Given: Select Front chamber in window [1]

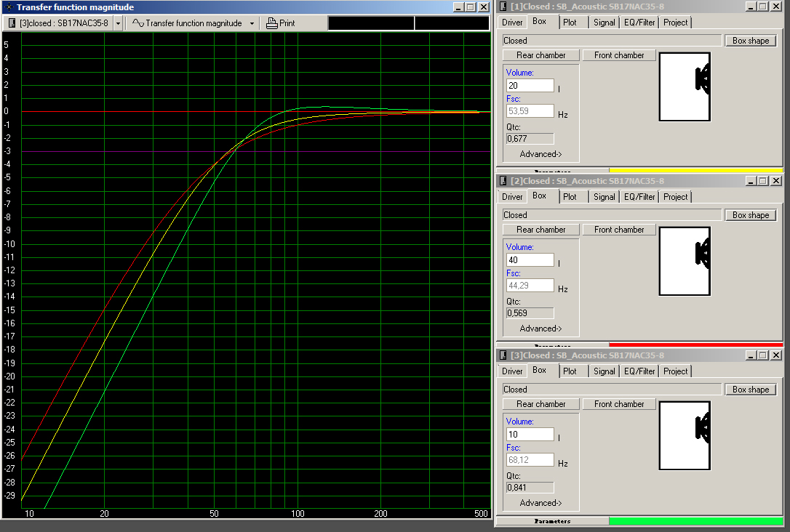Looking at the screenshot, I should click(x=619, y=55).
